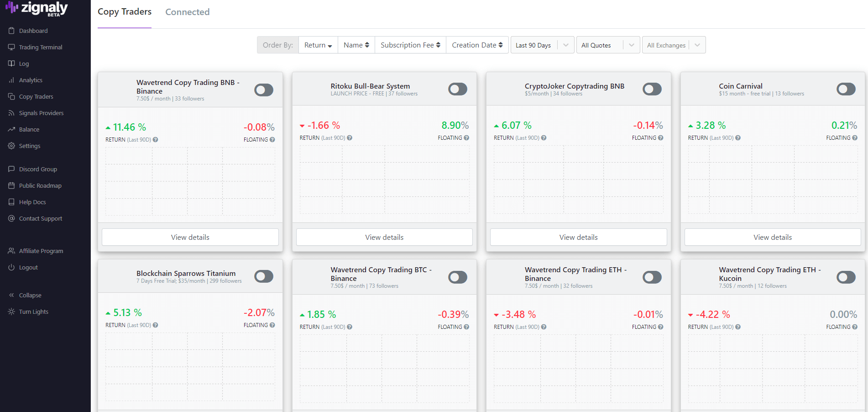Click the Coin Carnival card title
This screenshot has height=412, width=868.
tap(741, 86)
